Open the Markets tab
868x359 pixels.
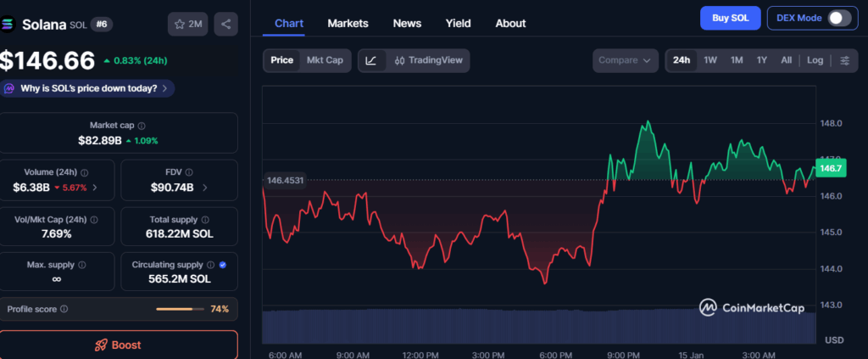[348, 23]
